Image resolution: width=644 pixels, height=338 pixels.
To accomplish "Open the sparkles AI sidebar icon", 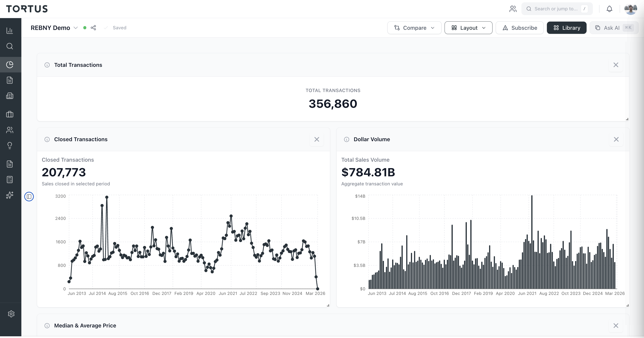I will point(9,195).
